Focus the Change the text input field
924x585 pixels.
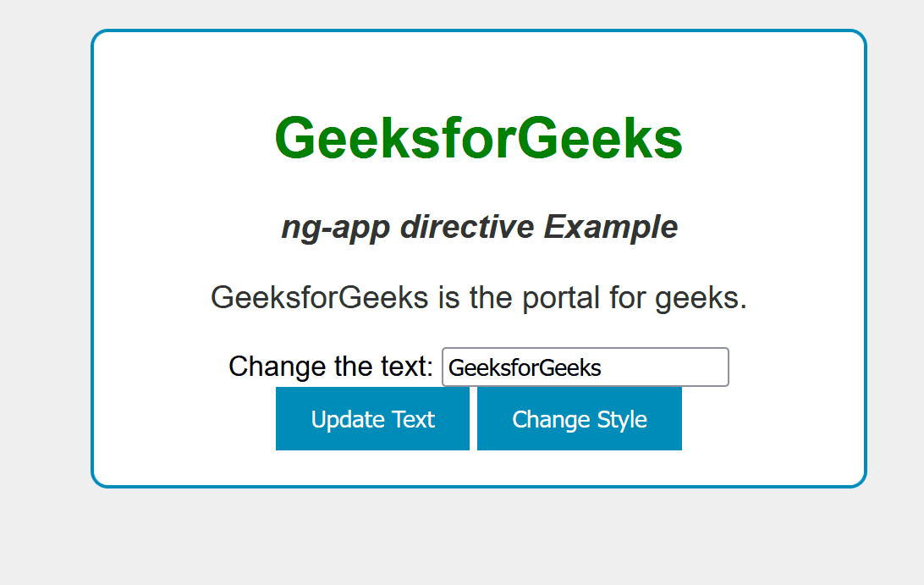click(585, 367)
